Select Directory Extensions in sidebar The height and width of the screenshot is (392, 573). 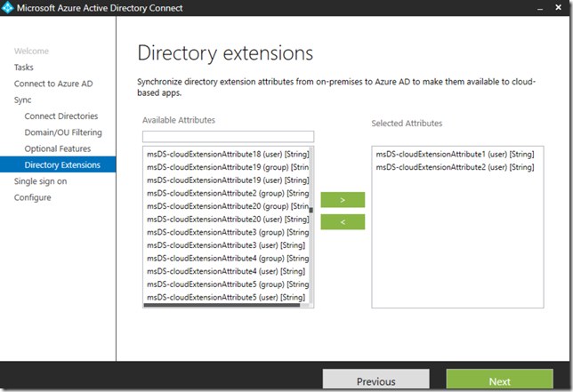click(62, 164)
